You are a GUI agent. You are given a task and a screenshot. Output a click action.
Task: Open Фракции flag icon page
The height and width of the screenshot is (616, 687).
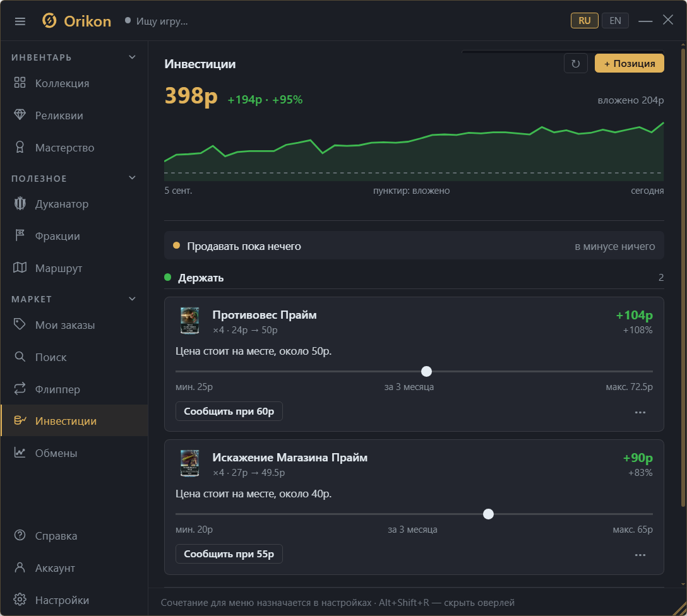[x=74, y=236]
